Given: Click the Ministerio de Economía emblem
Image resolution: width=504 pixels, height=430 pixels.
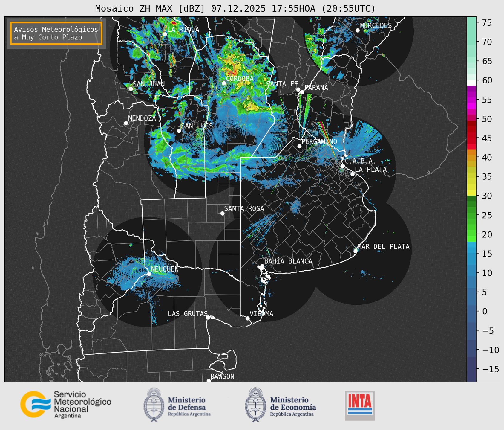Looking at the screenshot, I should tap(255, 405).
